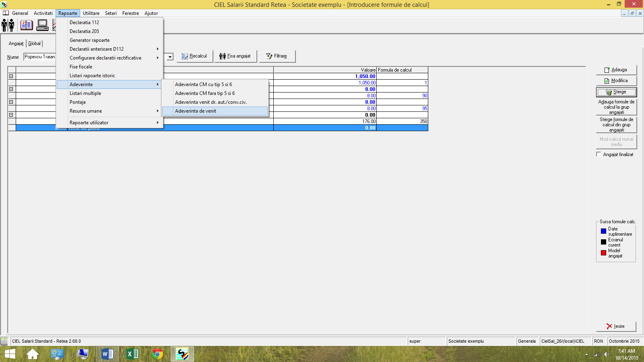This screenshot has width=644, height=362.
Task: Restore the inner document window
Action: coord(632,13)
